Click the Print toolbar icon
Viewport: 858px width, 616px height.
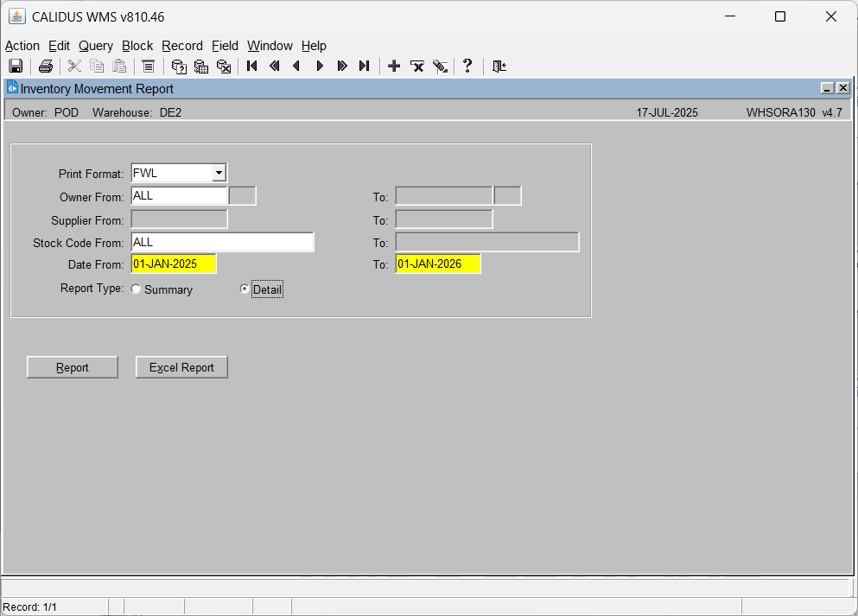pos(46,67)
